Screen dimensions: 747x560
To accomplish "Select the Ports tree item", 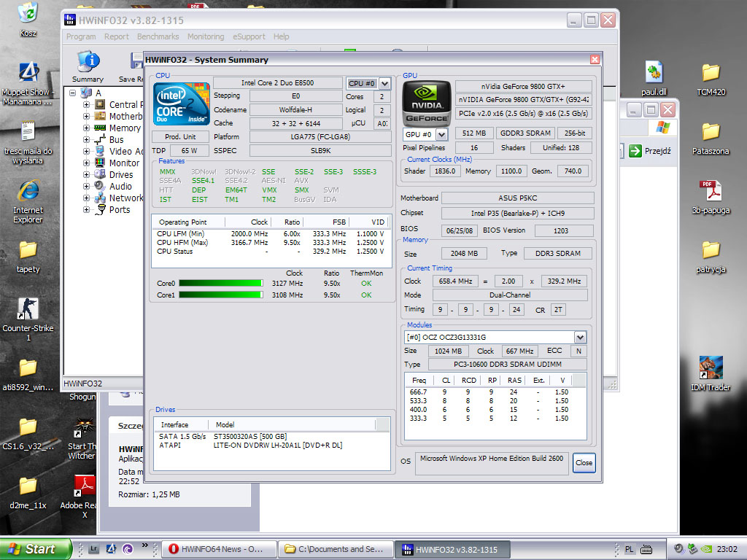I will tap(120, 209).
